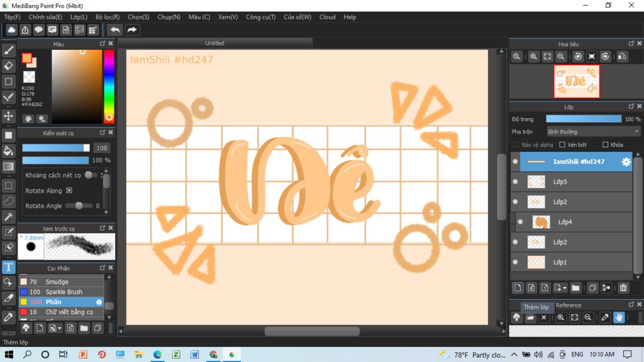Screen dimensions: 644x362
Task: Open settings gear for Phấn brush
Action: pyautogui.click(x=99, y=302)
